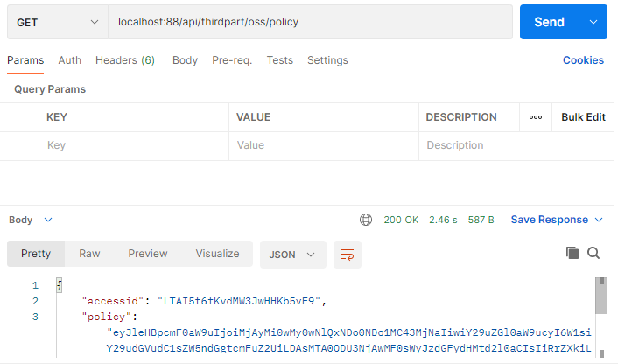
Task: Select Raw view
Action: pos(89,254)
